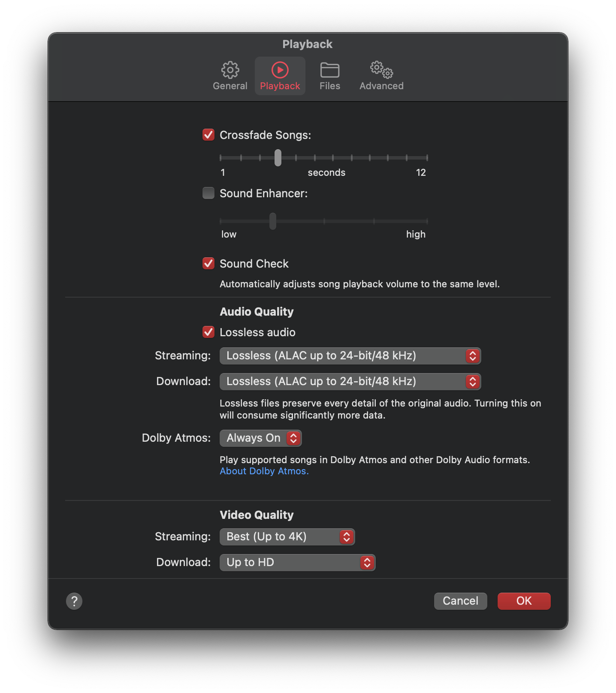Open the General settings gear icon
This screenshot has height=693, width=616.
coord(230,70)
